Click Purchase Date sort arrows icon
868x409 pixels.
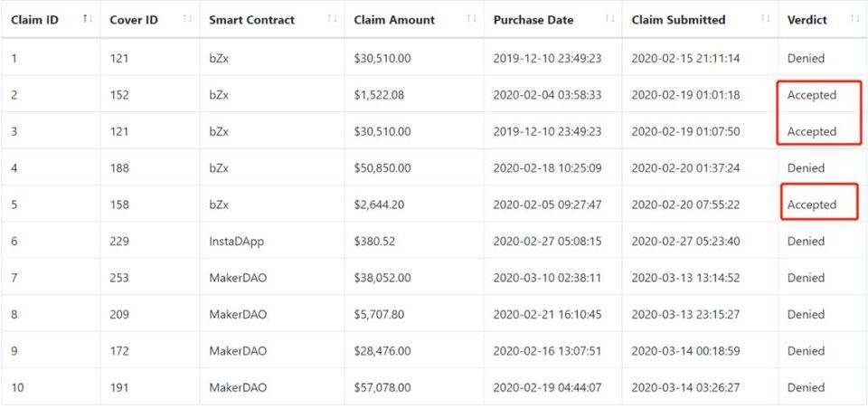tap(609, 19)
